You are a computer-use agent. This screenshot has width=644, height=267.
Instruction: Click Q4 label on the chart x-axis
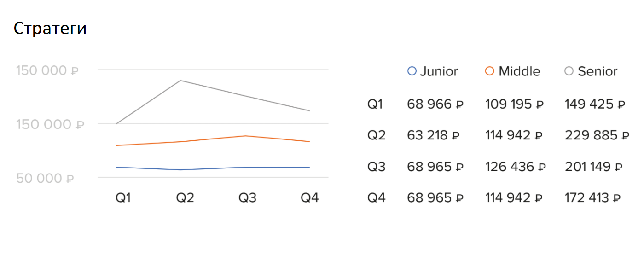point(309,198)
